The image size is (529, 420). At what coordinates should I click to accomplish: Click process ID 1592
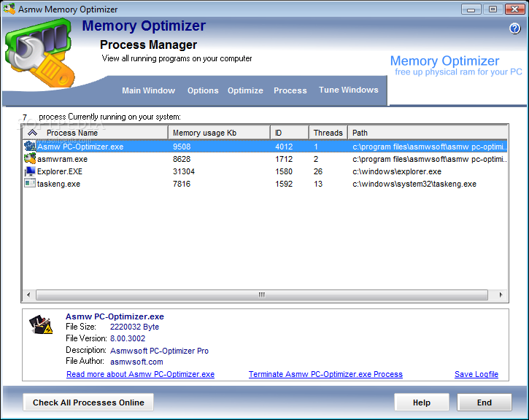tap(284, 184)
